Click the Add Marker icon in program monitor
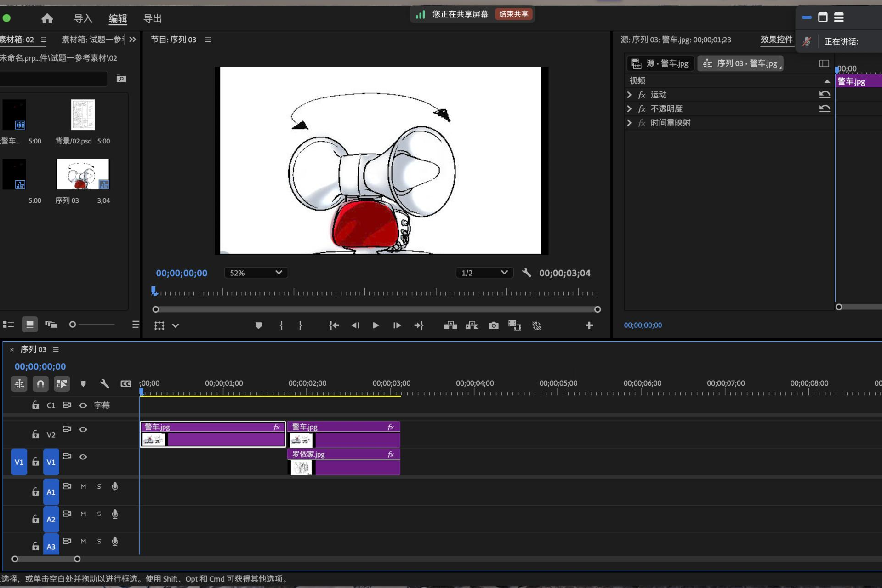Screen dimensions: 882x588 [258, 325]
